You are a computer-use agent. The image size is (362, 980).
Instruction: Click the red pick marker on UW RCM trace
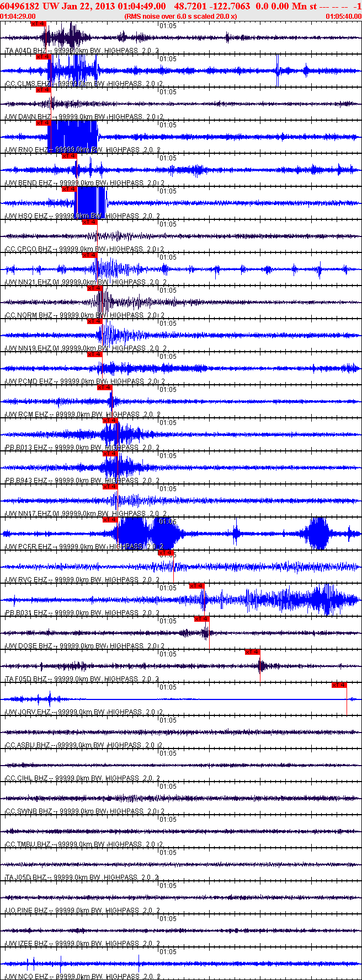point(104,387)
